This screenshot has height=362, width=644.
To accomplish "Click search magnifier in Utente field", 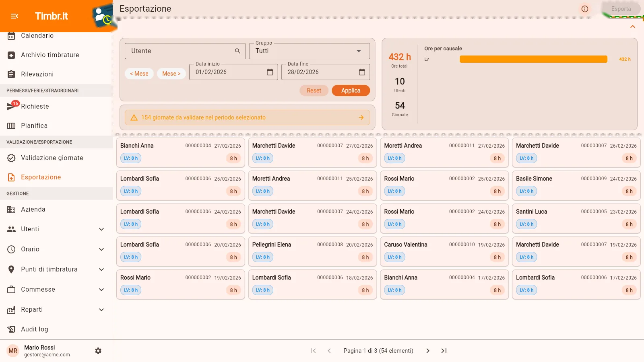I will point(237,51).
